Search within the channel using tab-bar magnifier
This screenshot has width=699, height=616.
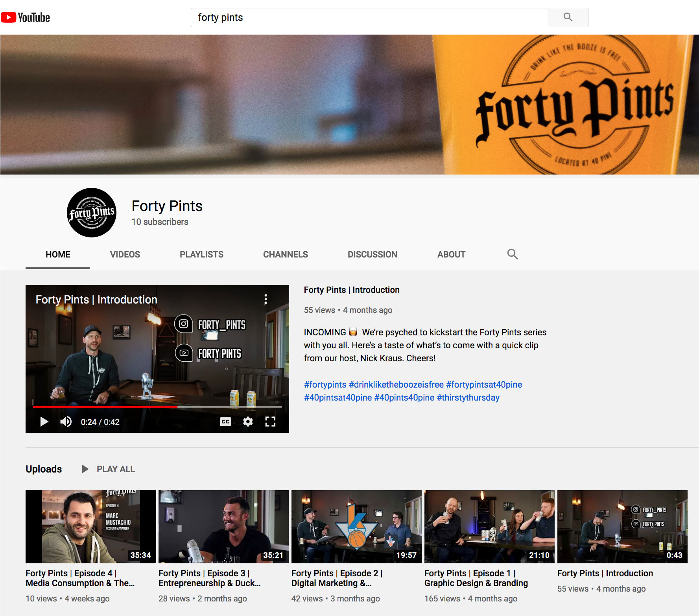click(x=512, y=254)
